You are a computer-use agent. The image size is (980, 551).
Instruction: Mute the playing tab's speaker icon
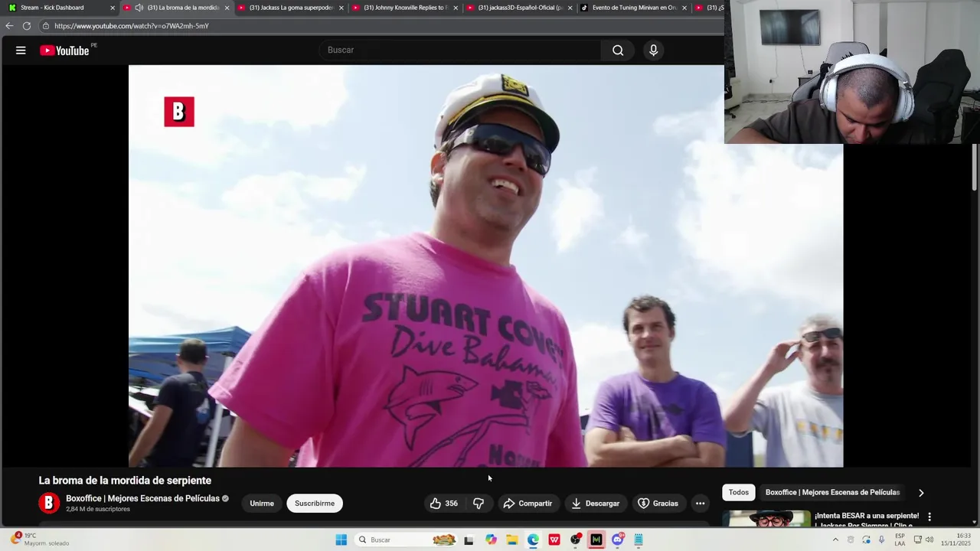tap(139, 8)
